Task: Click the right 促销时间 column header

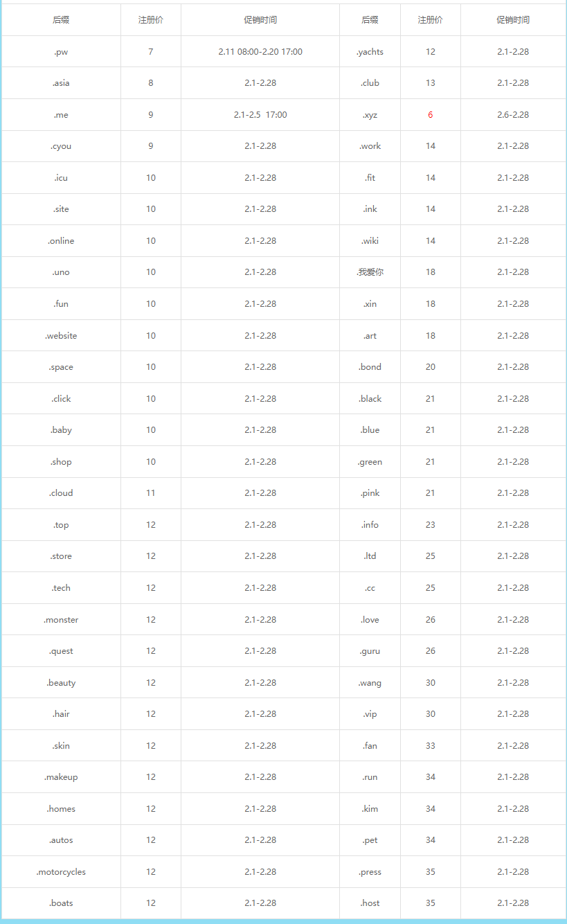Action: 513,20
